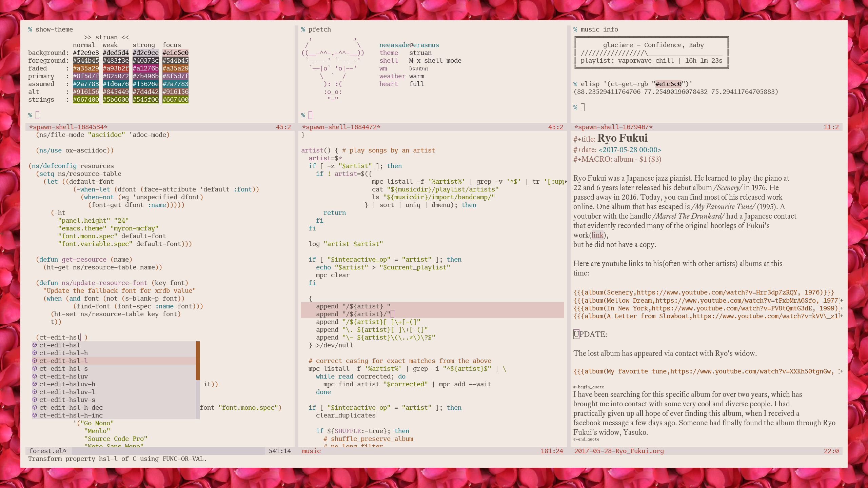Click cube icon beside ct-edit-hsl-h-dec candidate
868x488 pixels.
[x=35, y=407]
